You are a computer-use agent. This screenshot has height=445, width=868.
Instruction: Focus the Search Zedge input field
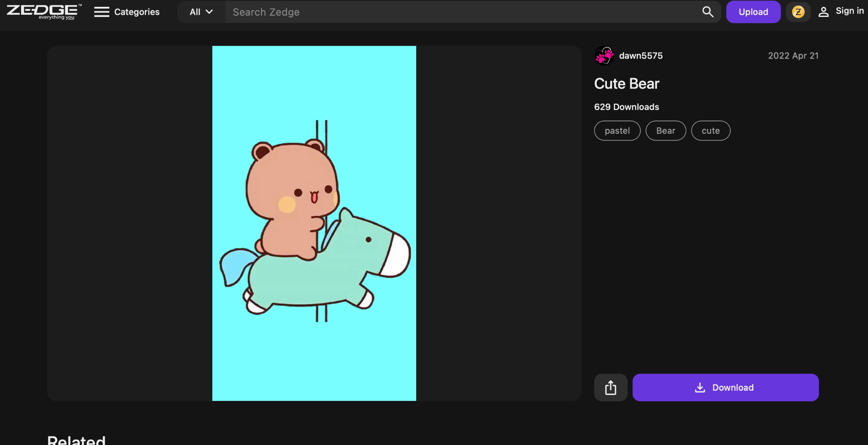462,12
